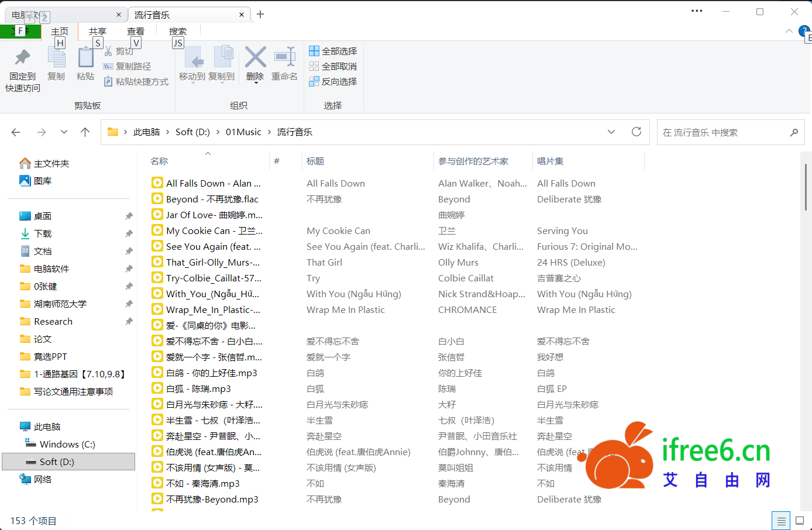Click the Refresh icon beside address bar

636,132
